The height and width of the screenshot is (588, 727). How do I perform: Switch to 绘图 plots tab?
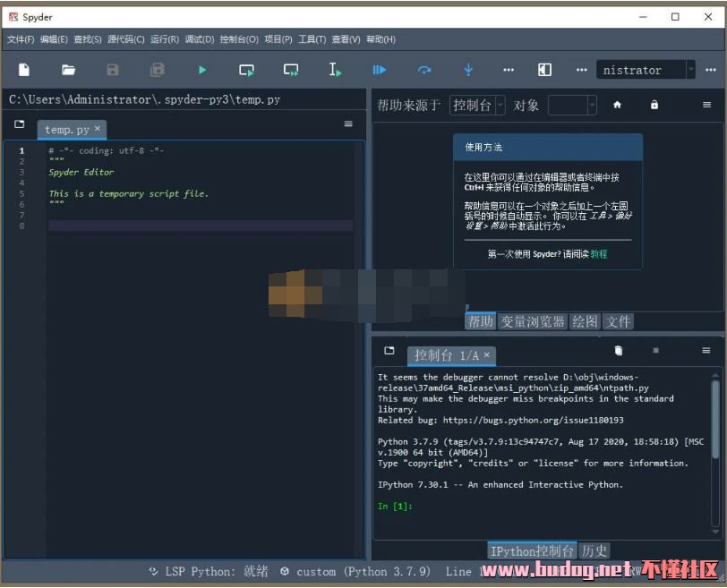point(585,321)
